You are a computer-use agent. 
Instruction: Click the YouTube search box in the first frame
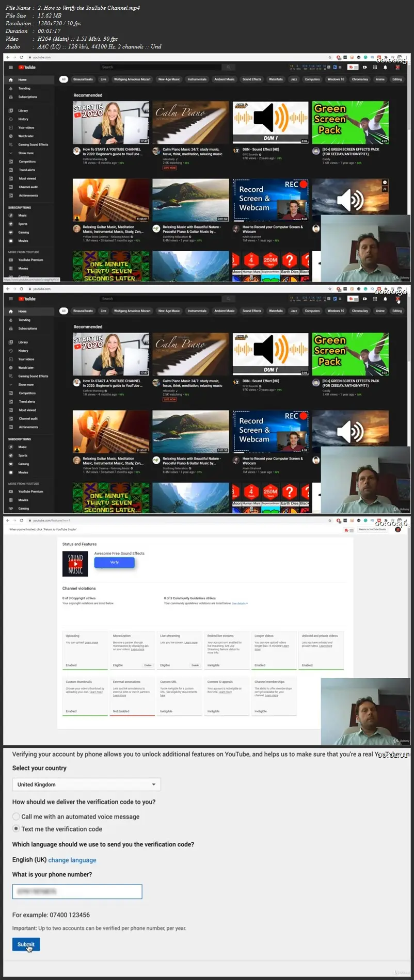point(161,67)
